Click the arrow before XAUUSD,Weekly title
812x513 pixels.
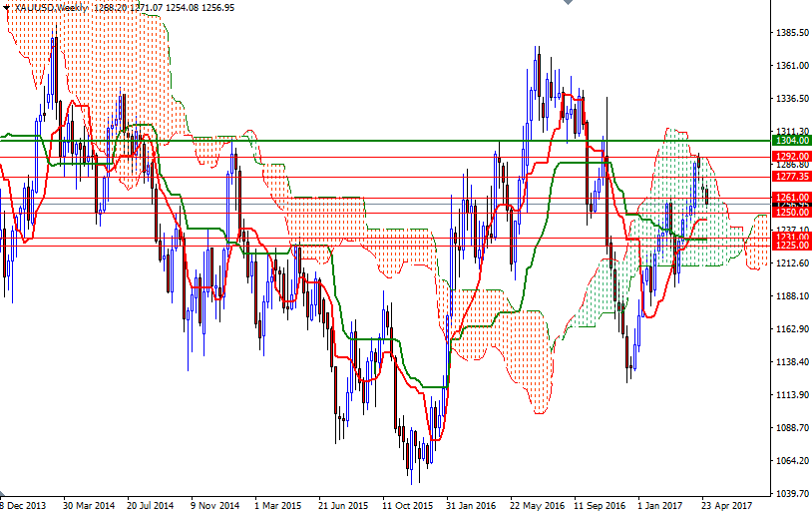[x=8, y=7]
